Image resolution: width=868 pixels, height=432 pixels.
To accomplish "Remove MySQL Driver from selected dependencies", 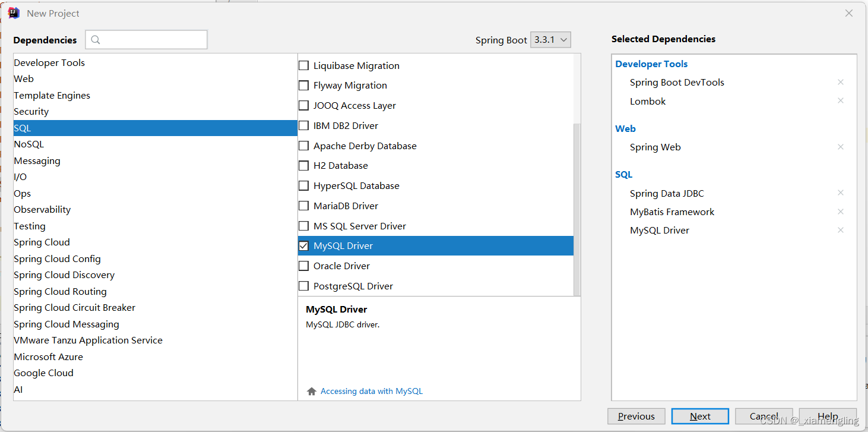I will [840, 230].
